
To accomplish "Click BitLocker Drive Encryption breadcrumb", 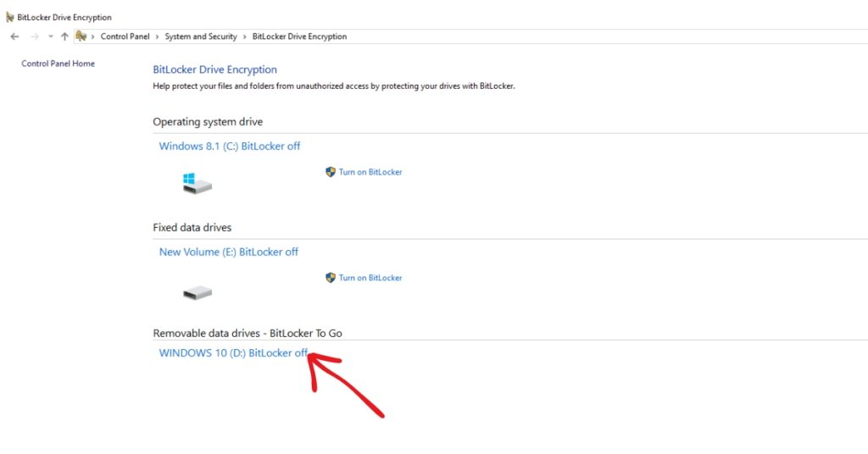I will (x=299, y=36).
